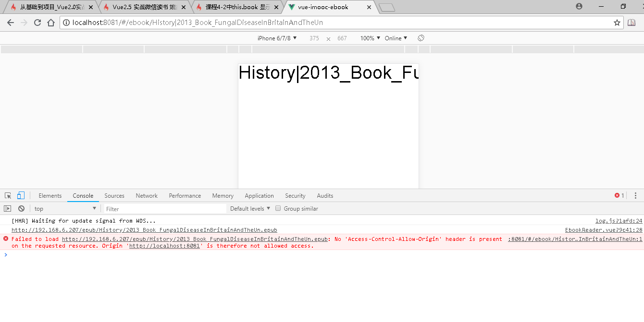
Task: Click the red error count badge
Action: pyautogui.click(x=619, y=195)
